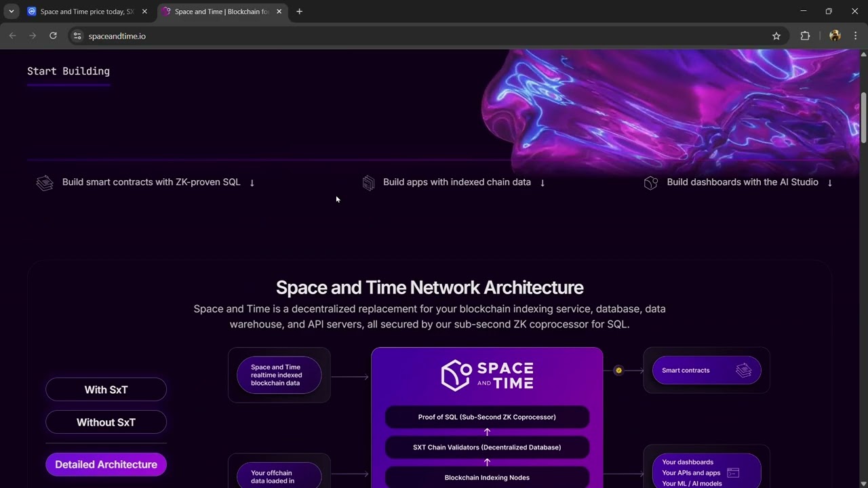
Task: Click Blockchain Indexing Nodes block
Action: pyautogui.click(x=487, y=477)
